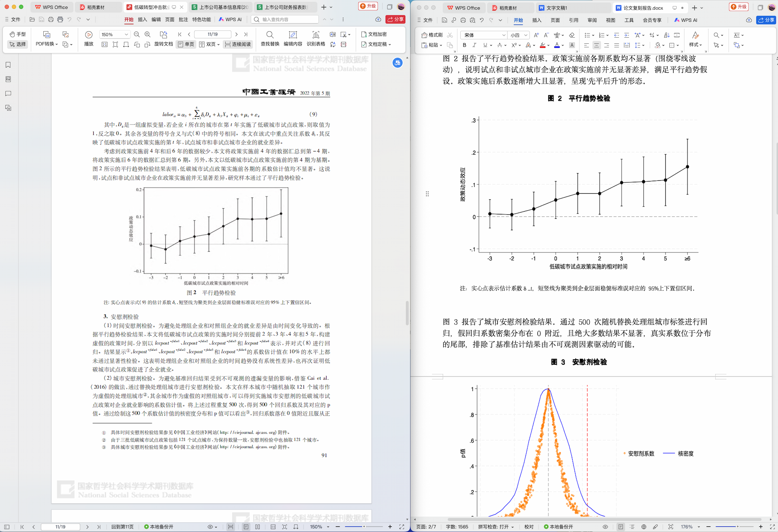Apply bold formatting in Writer
This screenshot has height=532, width=778.
(464, 45)
